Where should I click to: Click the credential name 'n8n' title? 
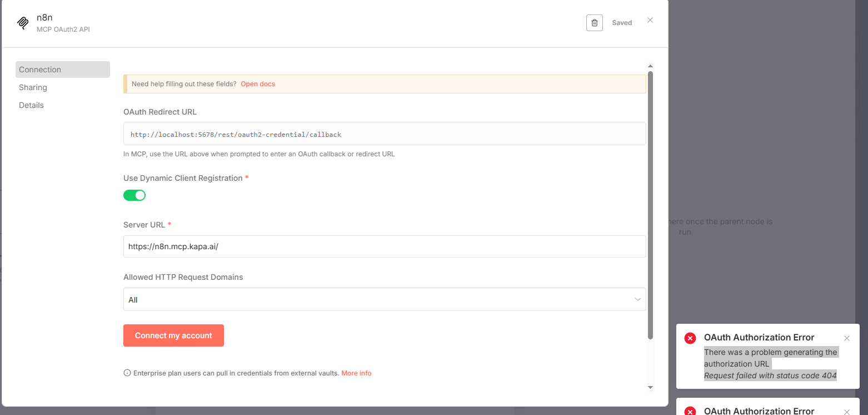coord(44,17)
